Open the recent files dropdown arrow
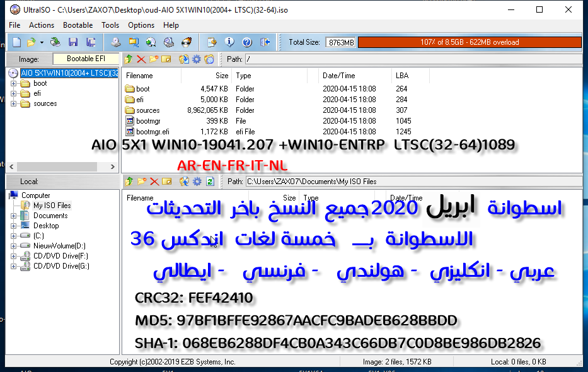Image resolution: width=588 pixels, height=372 pixels. coord(42,42)
